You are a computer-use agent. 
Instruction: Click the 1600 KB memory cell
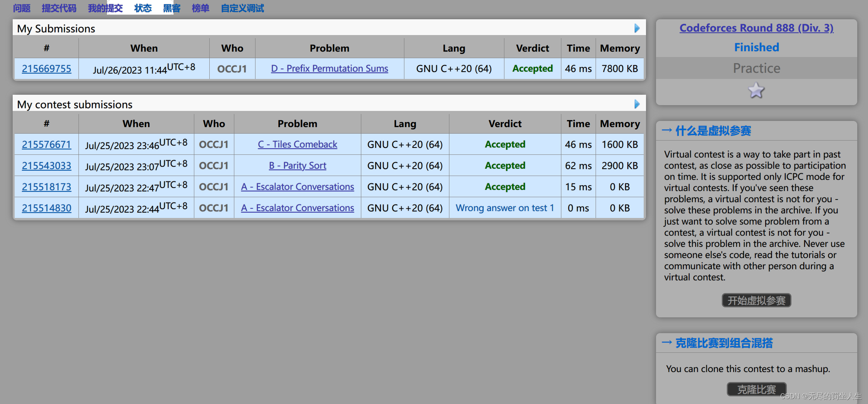620,144
